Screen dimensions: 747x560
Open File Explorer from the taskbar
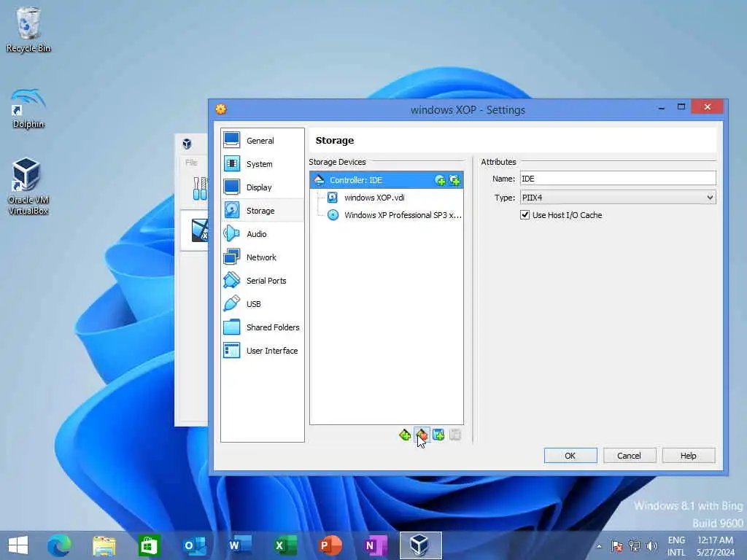[x=104, y=545]
